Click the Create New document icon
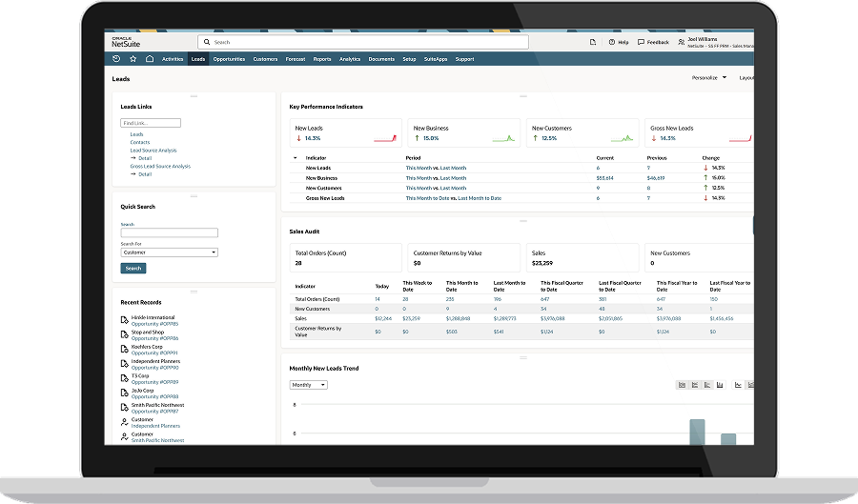 pos(592,42)
